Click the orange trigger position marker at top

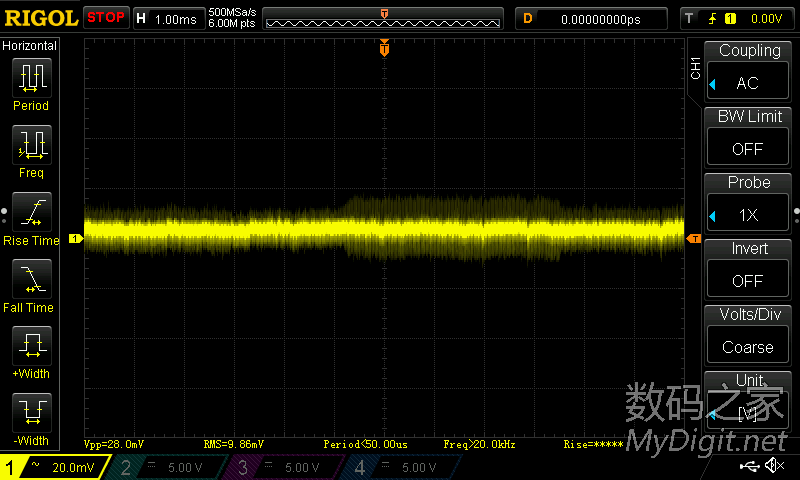(x=384, y=48)
